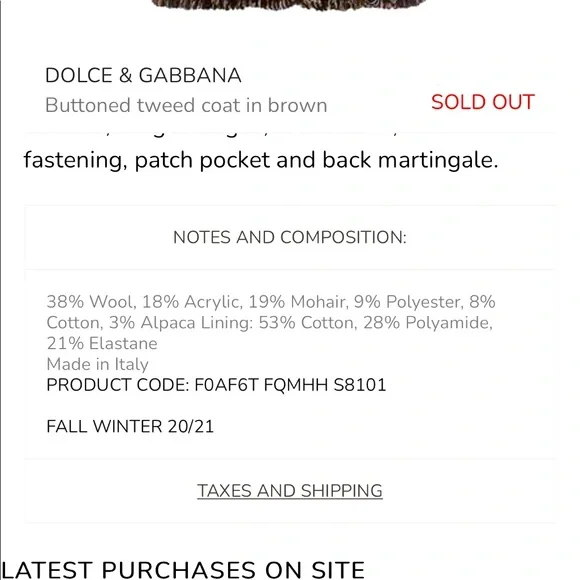Tap the coat product image at top
The height and width of the screenshot is (580, 580).
click(x=290, y=5)
